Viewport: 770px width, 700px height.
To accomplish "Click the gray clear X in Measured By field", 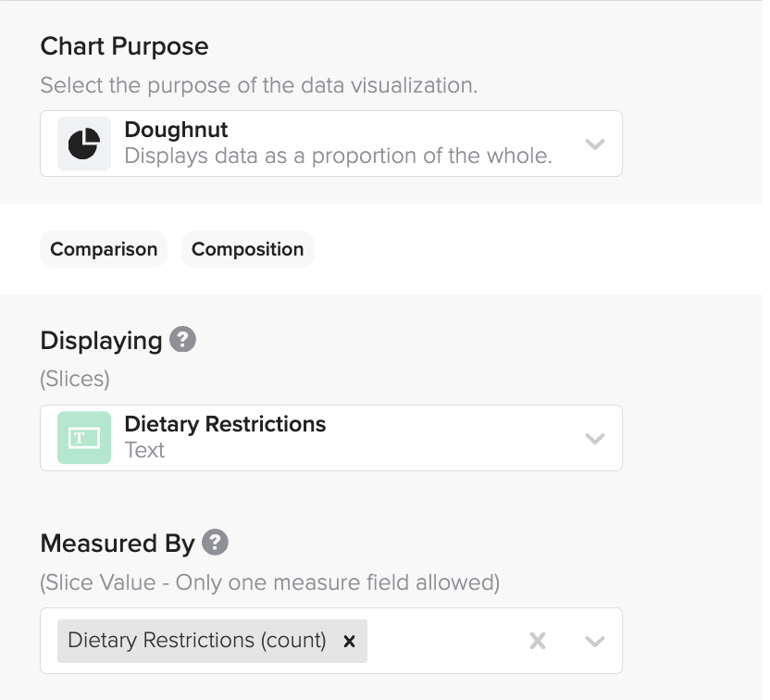I will coord(537,640).
